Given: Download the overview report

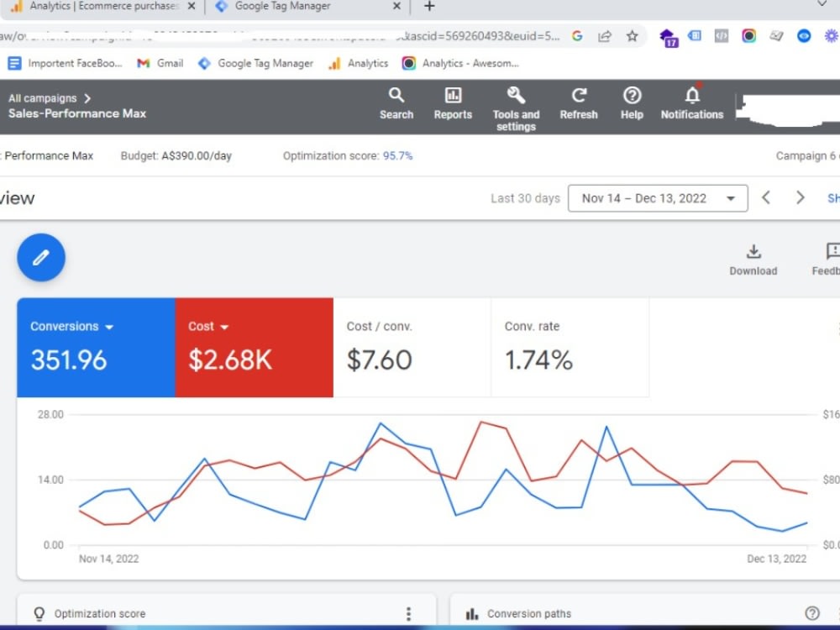Looking at the screenshot, I should pyautogui.click(x=753, y=260).
